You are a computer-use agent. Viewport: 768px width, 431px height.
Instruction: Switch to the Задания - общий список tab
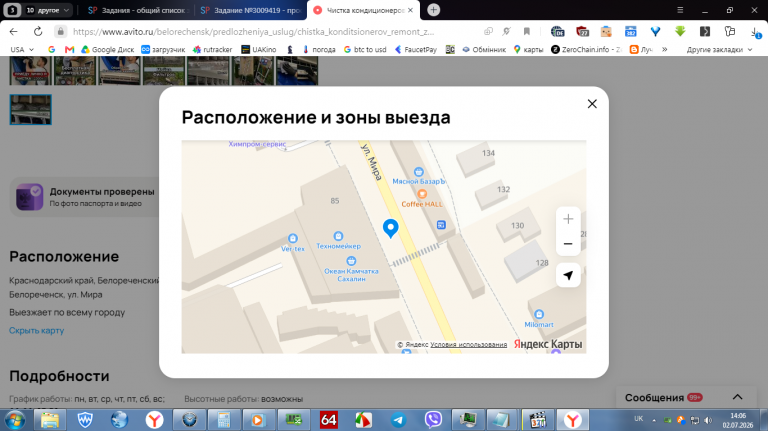[137, 10]
